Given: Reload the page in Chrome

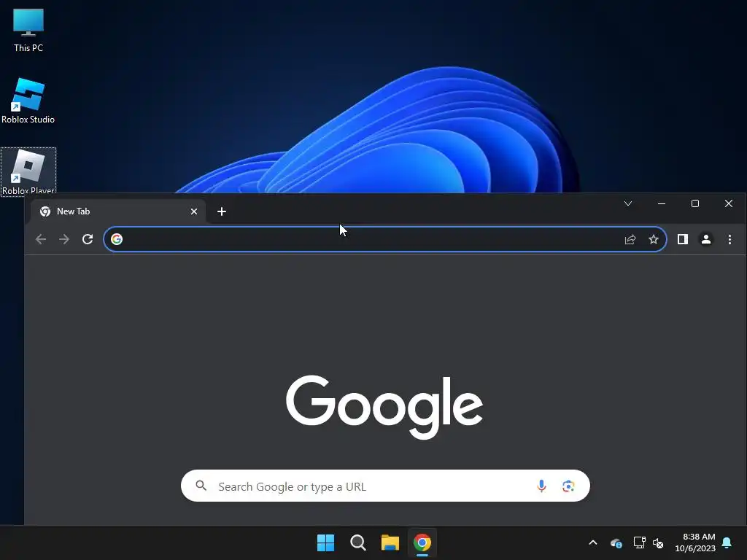Looking at the screenshot, I should coord(88,239).
